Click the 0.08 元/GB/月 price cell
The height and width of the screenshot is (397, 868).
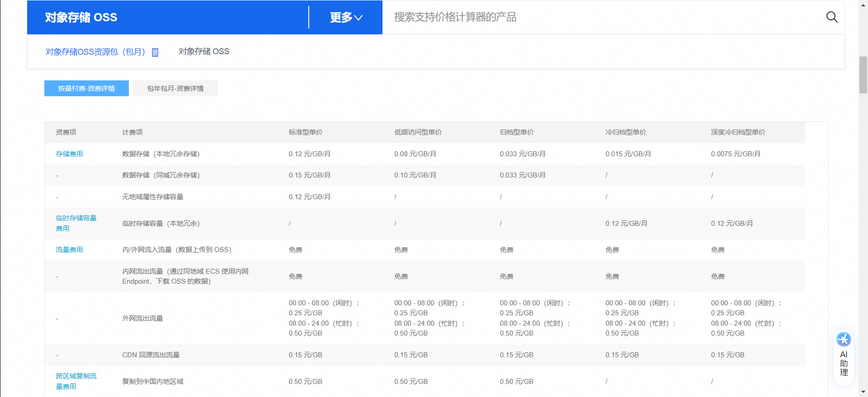(x=415, y=154)
